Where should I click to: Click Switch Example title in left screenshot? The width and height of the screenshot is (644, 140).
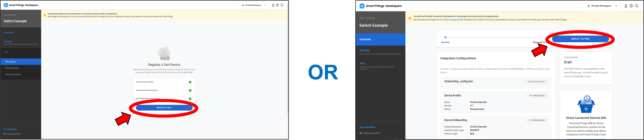coord(15,21)
